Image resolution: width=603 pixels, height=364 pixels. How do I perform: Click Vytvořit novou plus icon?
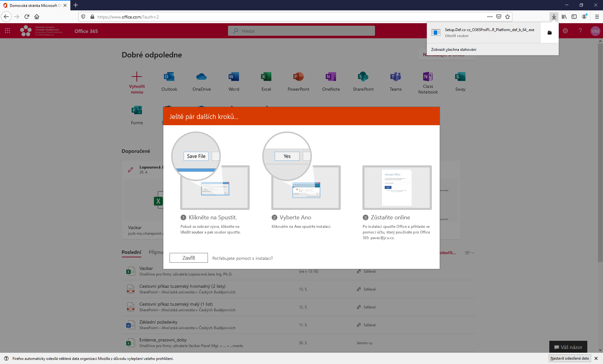pyautogui.click(x=137, y=77)
